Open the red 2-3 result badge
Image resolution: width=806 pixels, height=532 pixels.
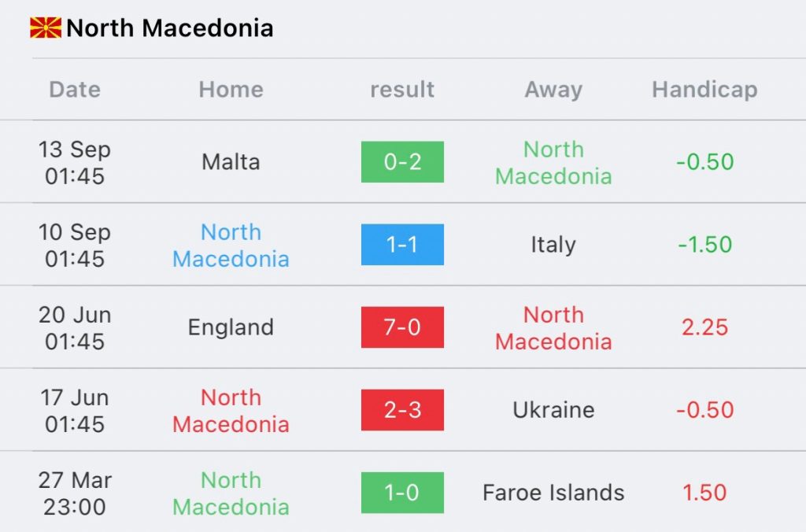402,410
